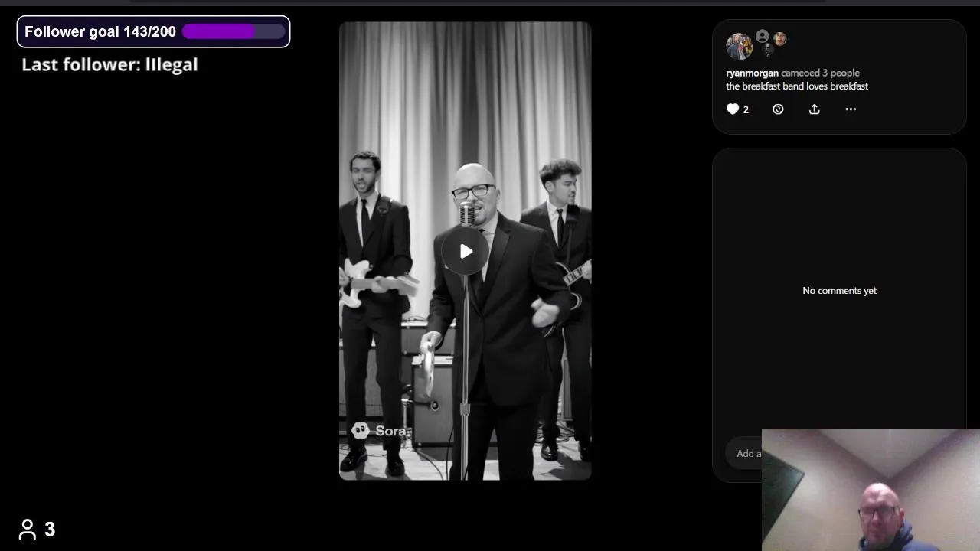The image size is (980, 551).
Task: Play the breakfast band video
Action: pos(465,251)
